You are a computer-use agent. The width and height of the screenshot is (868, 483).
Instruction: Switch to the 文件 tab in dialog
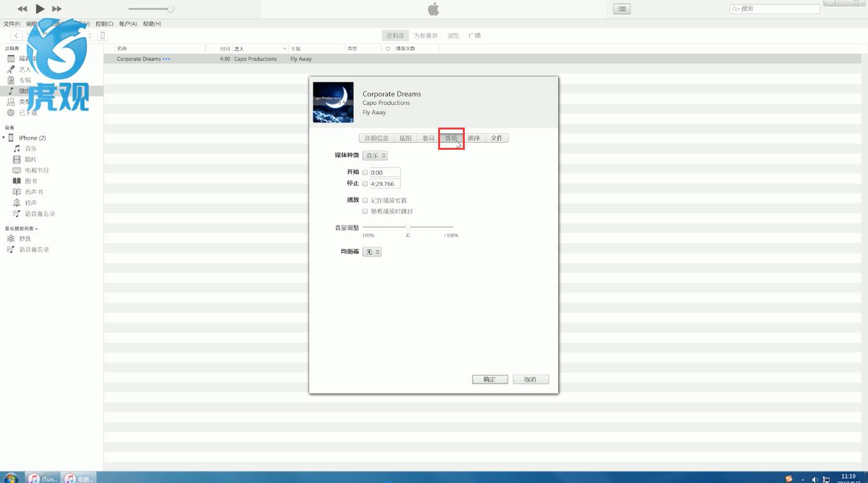tap(497, 138)
